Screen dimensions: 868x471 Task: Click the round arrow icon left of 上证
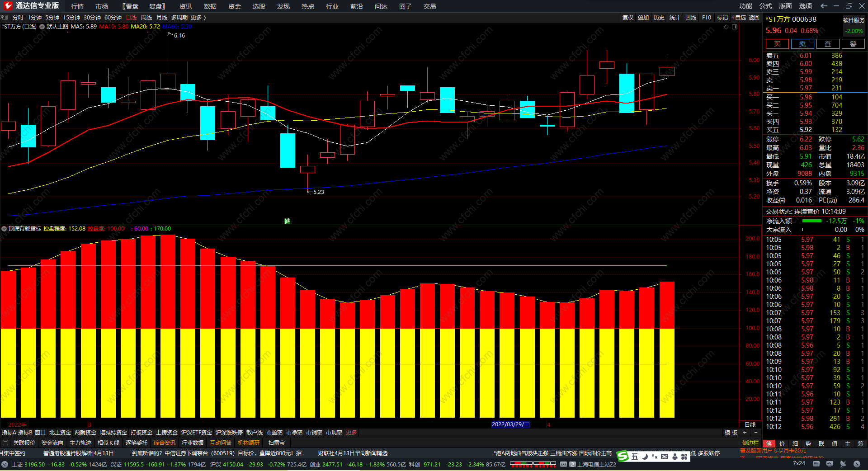(5, 464)
